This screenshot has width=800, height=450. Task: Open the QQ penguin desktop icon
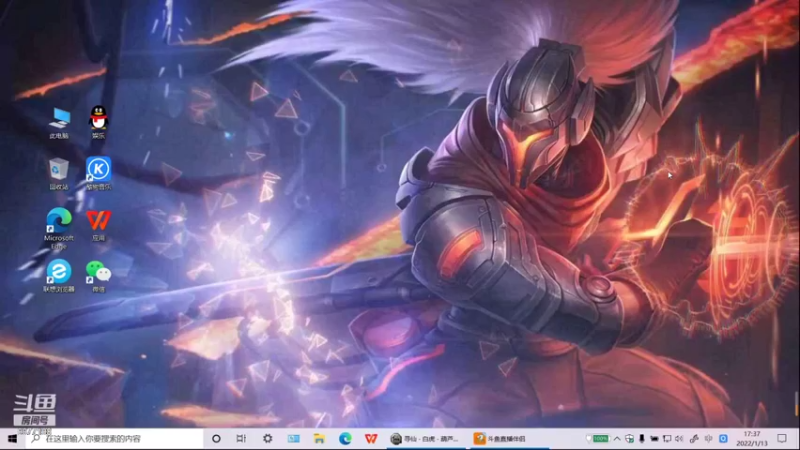click(x=98, y=122)
